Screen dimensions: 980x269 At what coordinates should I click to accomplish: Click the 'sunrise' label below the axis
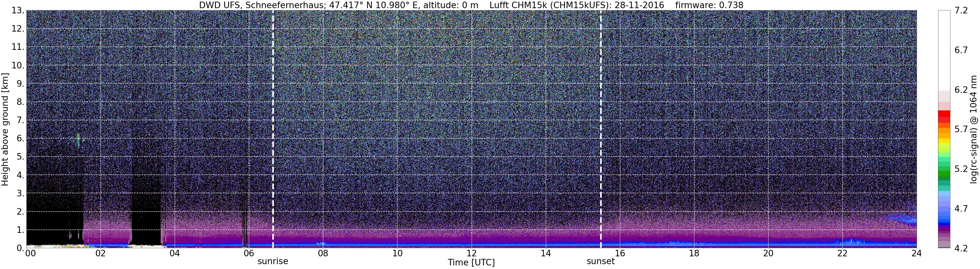(273, 262)
